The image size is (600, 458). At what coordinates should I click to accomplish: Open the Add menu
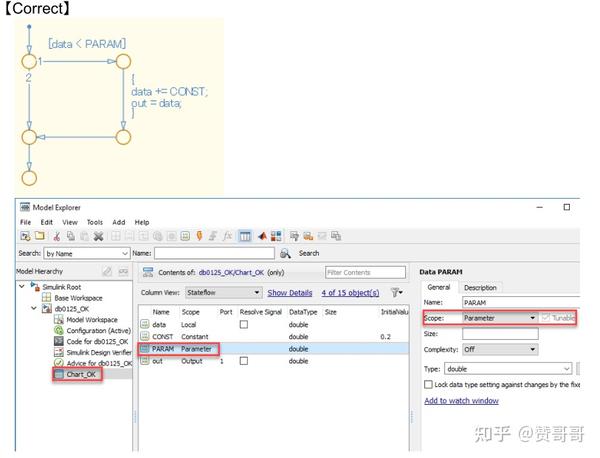coord(119,222)
